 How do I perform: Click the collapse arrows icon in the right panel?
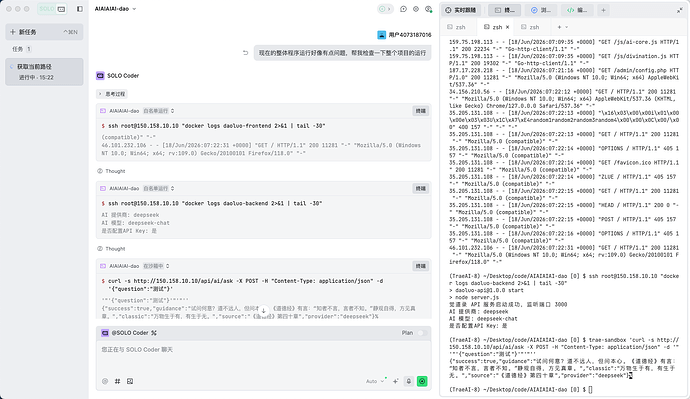click(x=679, y=10)
